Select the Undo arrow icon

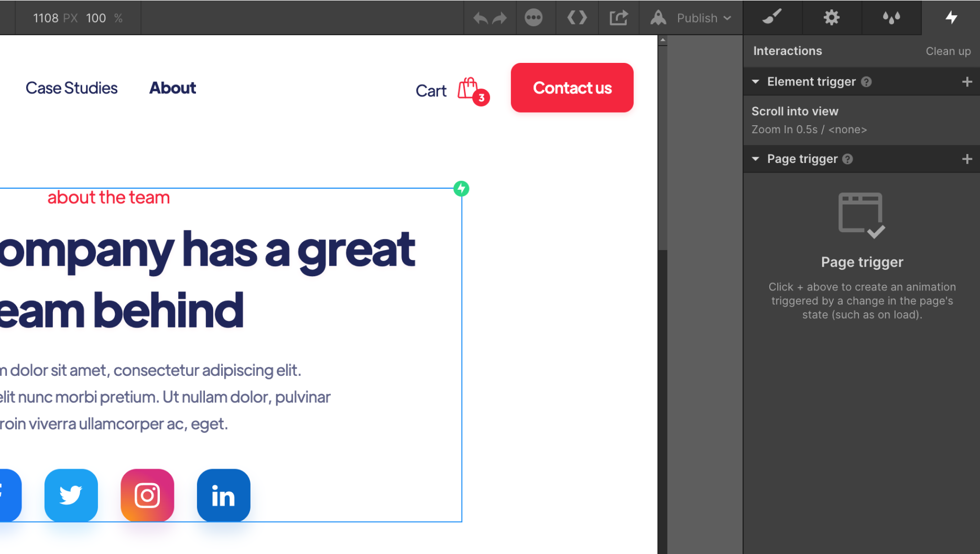click(480, 17)
